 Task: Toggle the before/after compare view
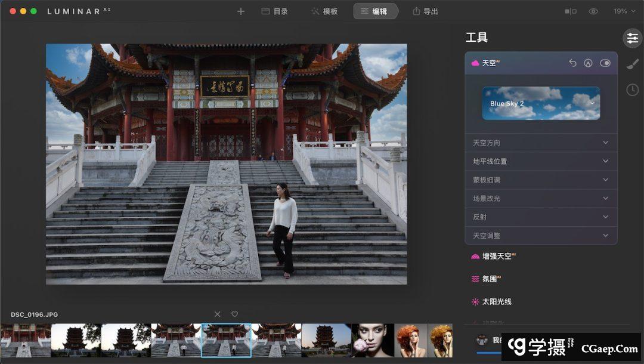571,11
